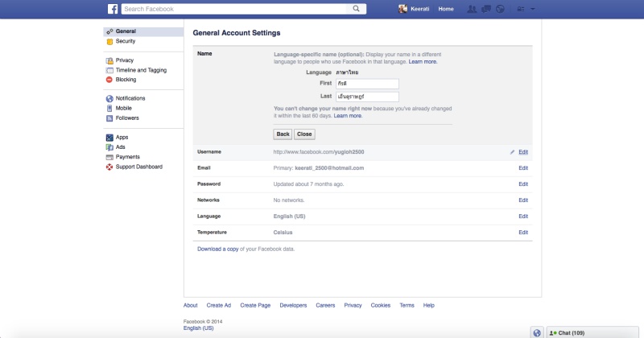Open Support Dashboard
Image resolution: width=644 pixels, height=338 pixels.
pos(138,167)
